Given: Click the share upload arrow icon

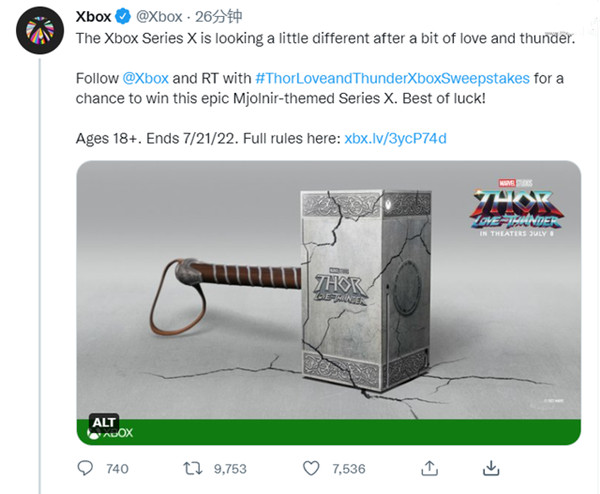Looking at the screenshot, I should pos(430,468).
